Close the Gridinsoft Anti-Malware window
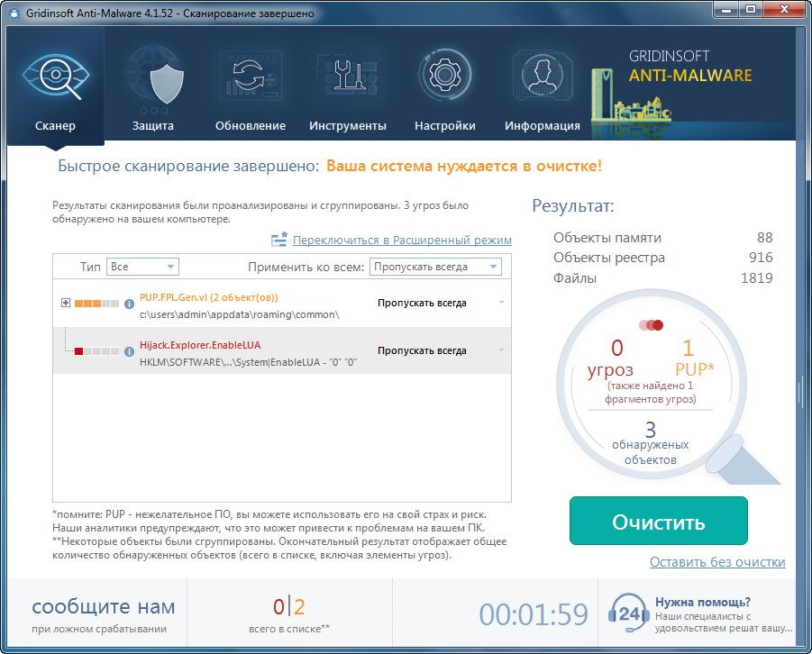Screen dimensions: 812x654 (784, 9)
